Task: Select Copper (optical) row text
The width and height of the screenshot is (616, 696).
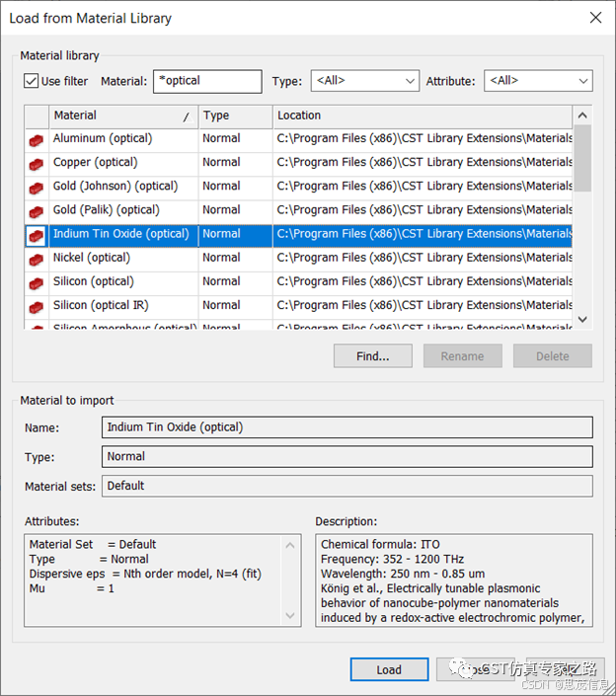Action: point(96,163)
